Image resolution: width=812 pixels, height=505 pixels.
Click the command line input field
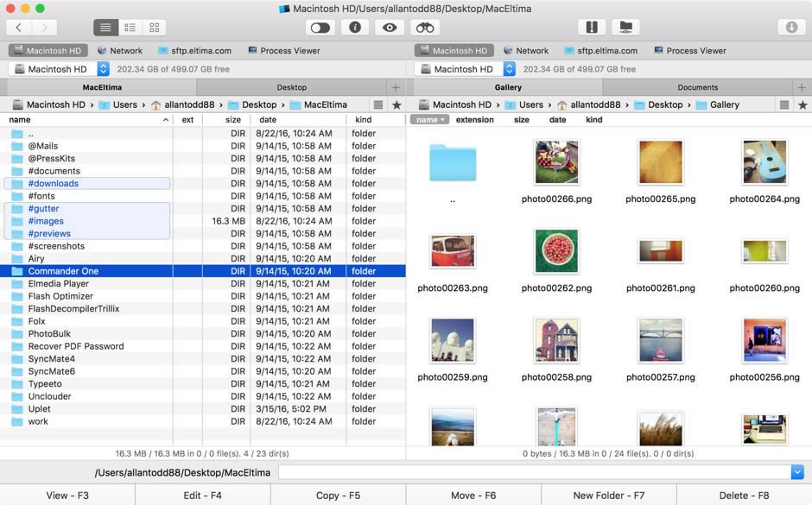coord(536,472)
